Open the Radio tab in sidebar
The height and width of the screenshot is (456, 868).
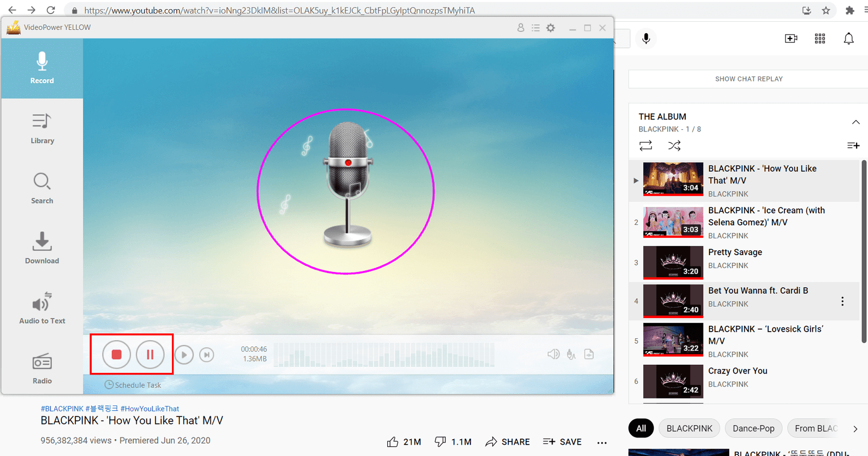42,369
